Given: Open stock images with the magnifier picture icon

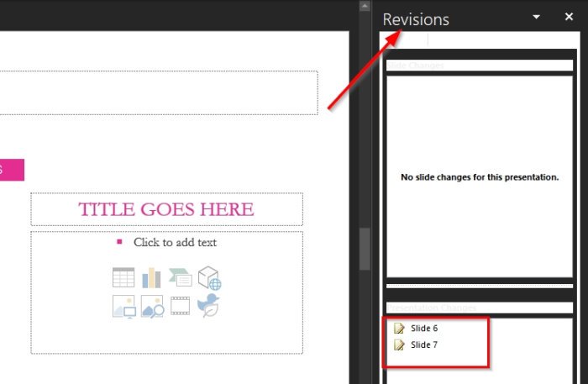Looking at the screenshot, I should [x=152, y=307].
